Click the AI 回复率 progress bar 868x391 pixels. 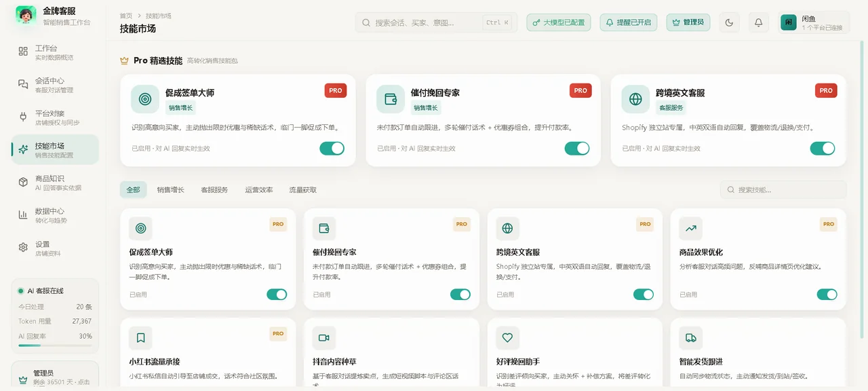[x=55, y=346]
